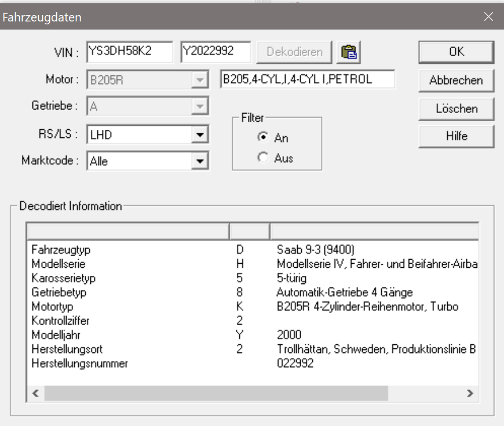The width and height of the screenshot is (504, 426).
Task: Click the horizontal scrollbar thumb in decoded list
Action: 216,393
